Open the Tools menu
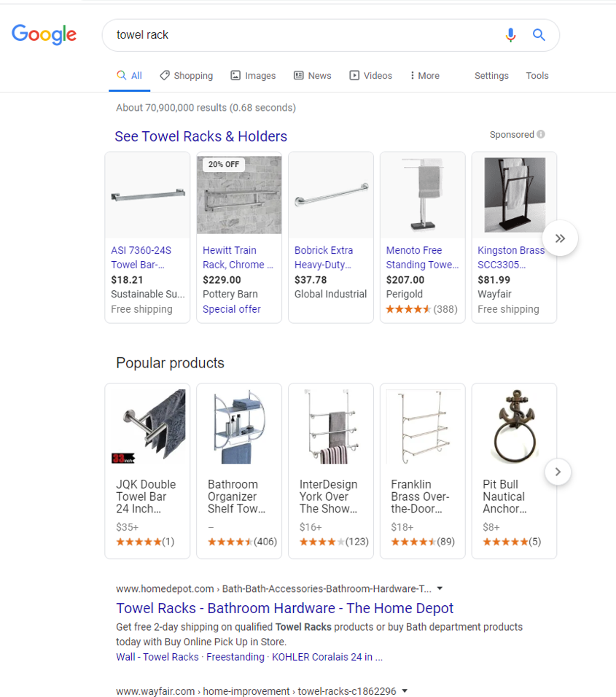 coord(537,76)
